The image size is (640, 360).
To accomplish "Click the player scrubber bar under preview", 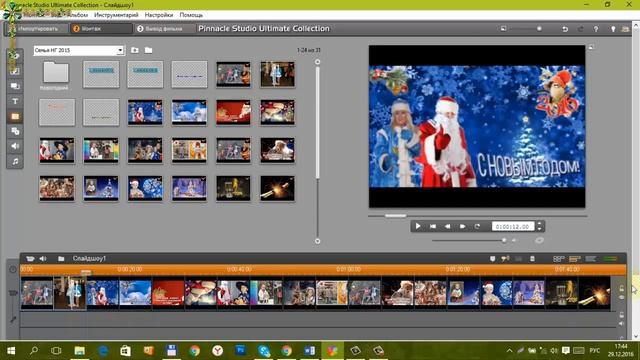I will coord(478,216).
